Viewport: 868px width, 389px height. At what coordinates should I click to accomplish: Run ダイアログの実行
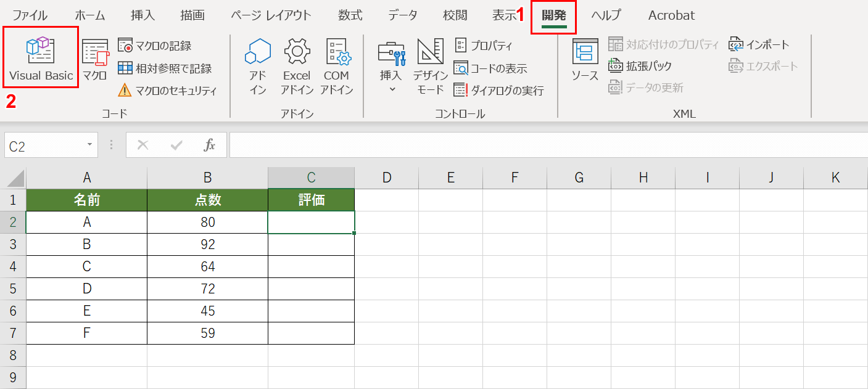pos(494,89)
